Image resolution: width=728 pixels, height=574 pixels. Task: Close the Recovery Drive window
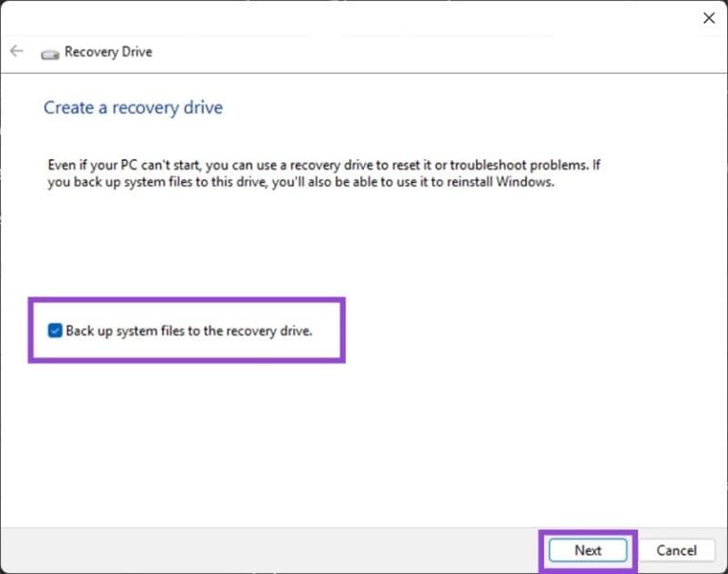pos(708,18)
